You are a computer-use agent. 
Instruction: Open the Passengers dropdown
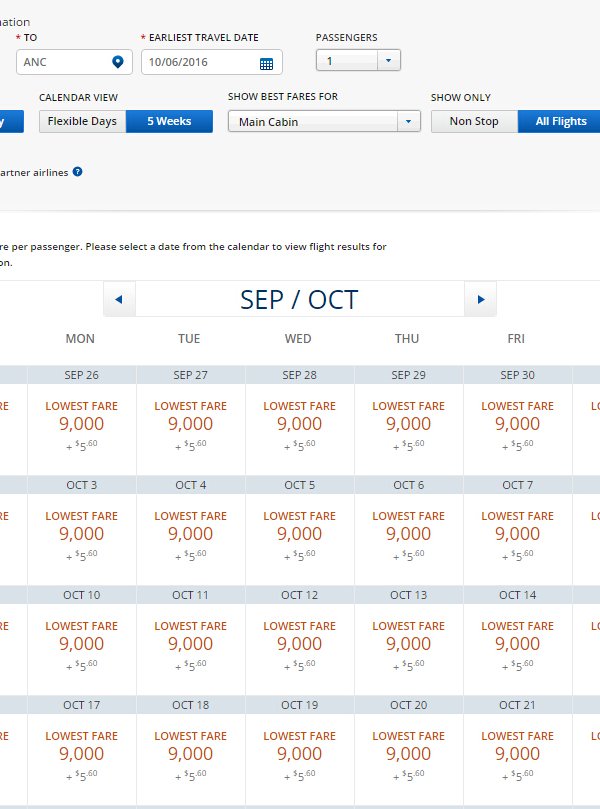358,61
